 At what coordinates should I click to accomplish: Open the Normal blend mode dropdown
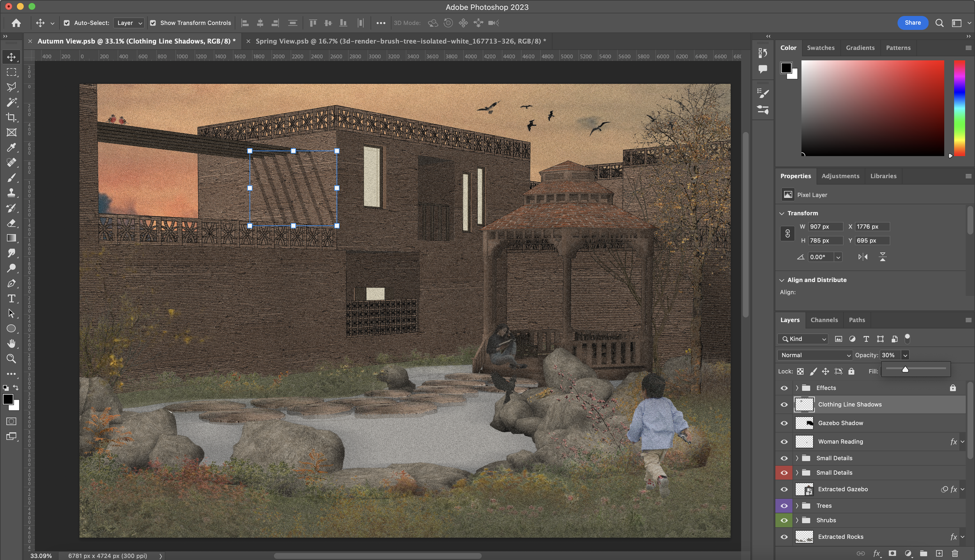815,355
